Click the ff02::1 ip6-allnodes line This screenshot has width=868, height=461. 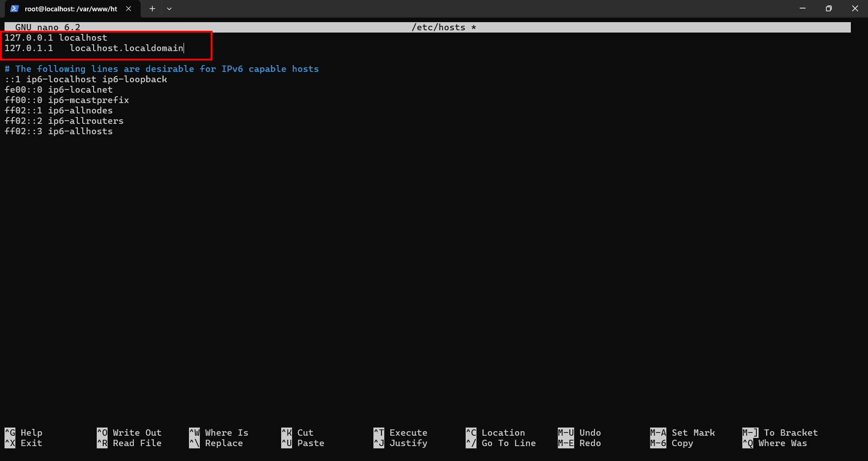(x=59, y=110)
